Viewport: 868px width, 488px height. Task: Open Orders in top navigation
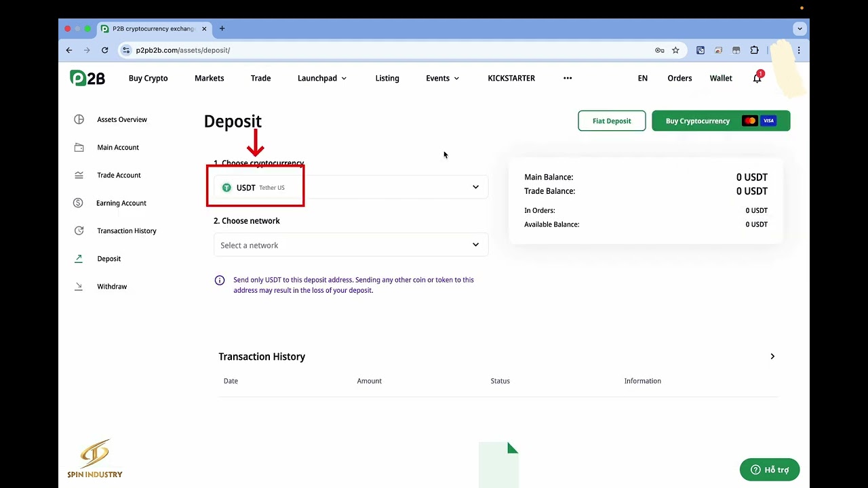tap(679, 78)
